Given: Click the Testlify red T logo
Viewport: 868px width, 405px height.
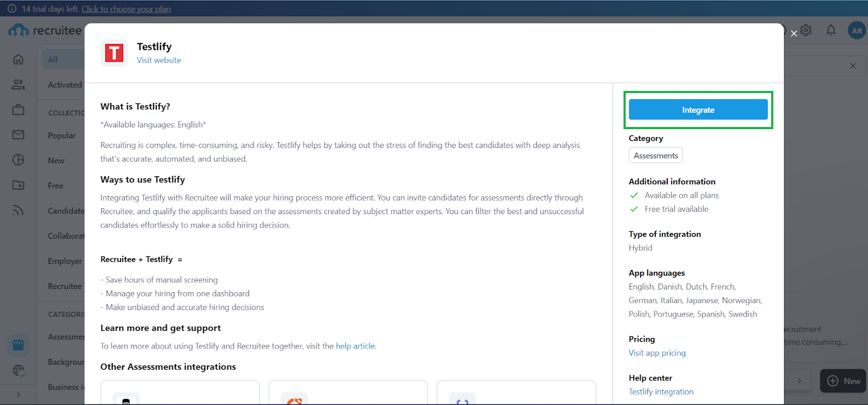Looking at the screenshot, I should pos(114,53).
